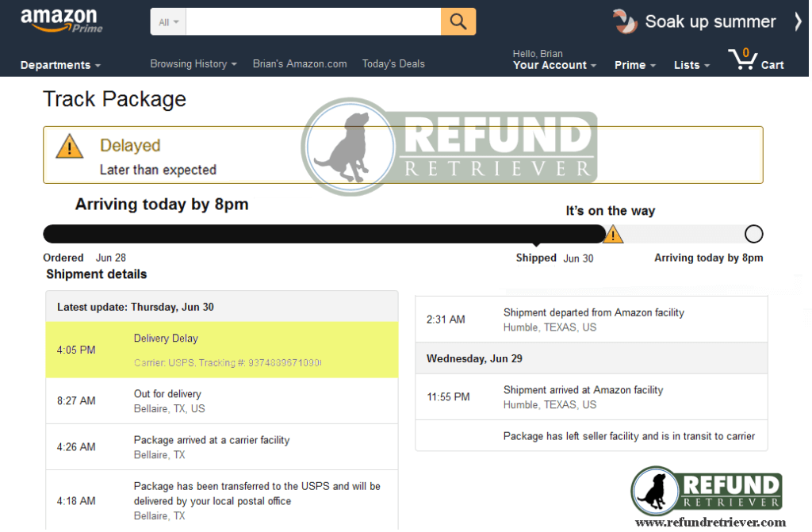This screenshot has height=532, width=812.
Task: Expand the Departments menu
Action: (60, 65)
